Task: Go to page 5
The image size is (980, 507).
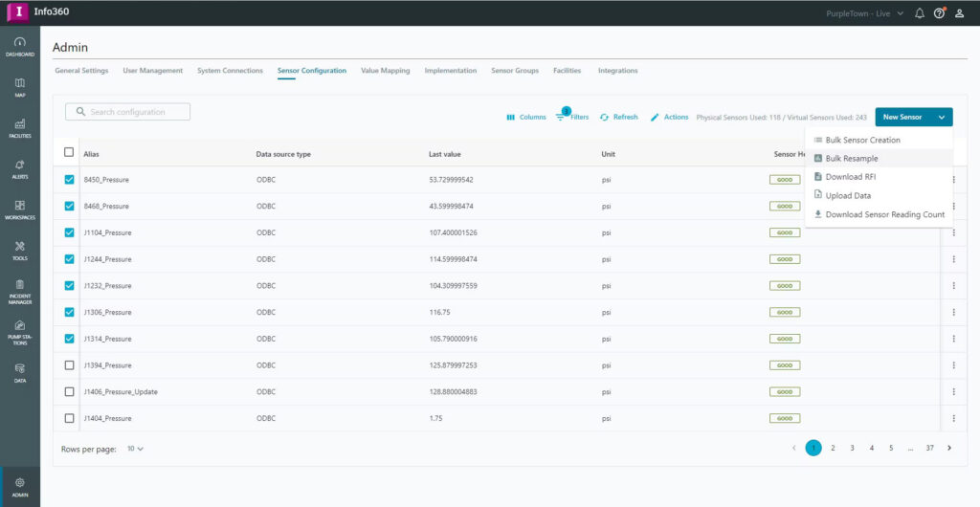Action: (x=891, y=448)
